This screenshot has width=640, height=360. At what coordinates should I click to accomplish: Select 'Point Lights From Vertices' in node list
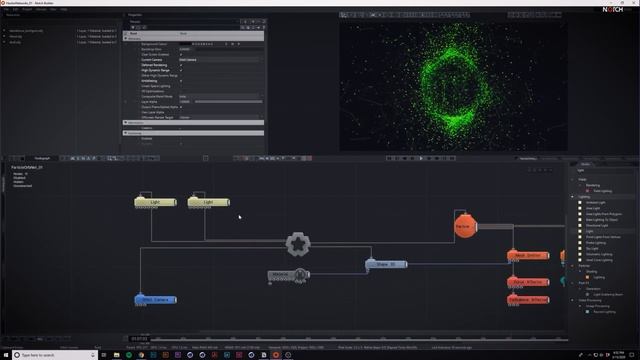pyautogui.click(x=603, y=237)
